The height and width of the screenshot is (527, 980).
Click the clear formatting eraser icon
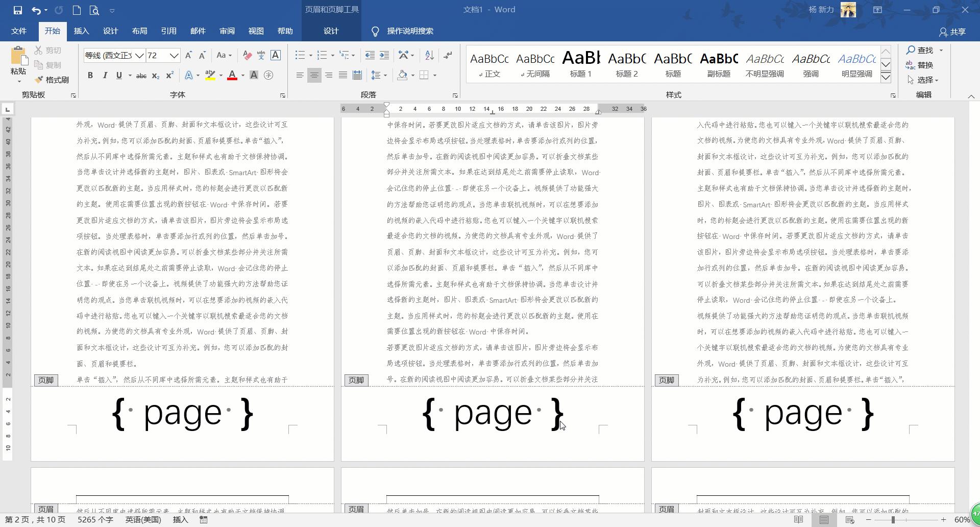pyautogui.click(x=247, y=55)
